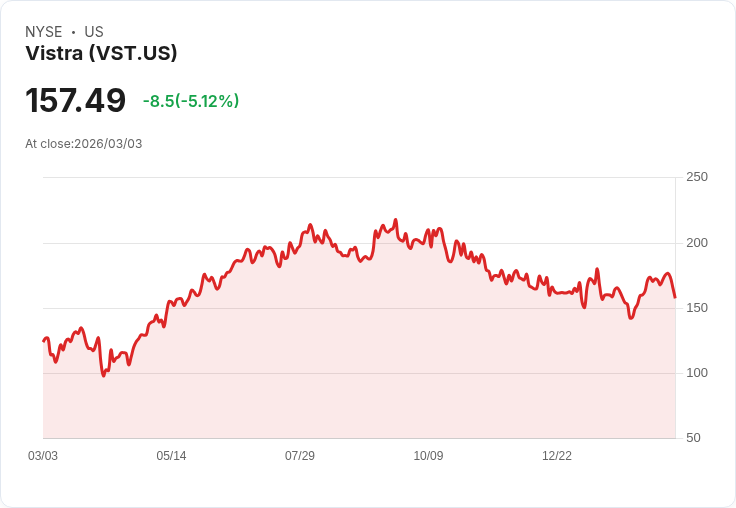Click the 150 y-axis label

click(696, 308)
